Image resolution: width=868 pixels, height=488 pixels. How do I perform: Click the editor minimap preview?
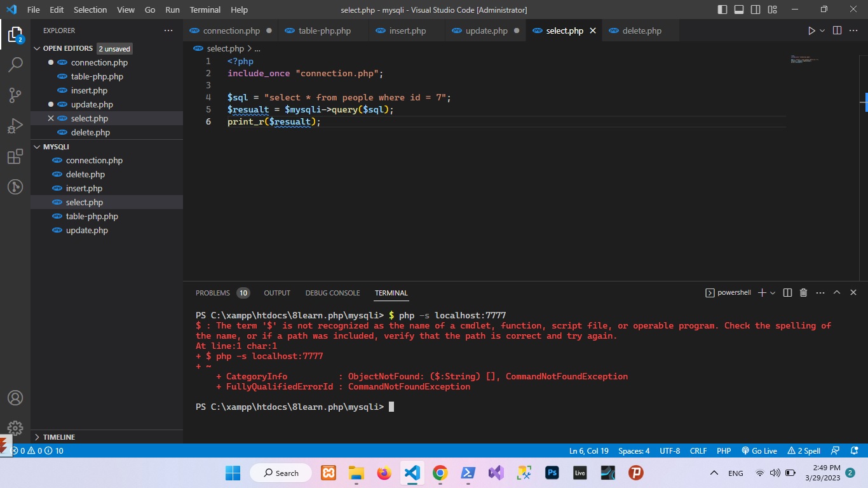pyautogui.click(x=804, y=59)
